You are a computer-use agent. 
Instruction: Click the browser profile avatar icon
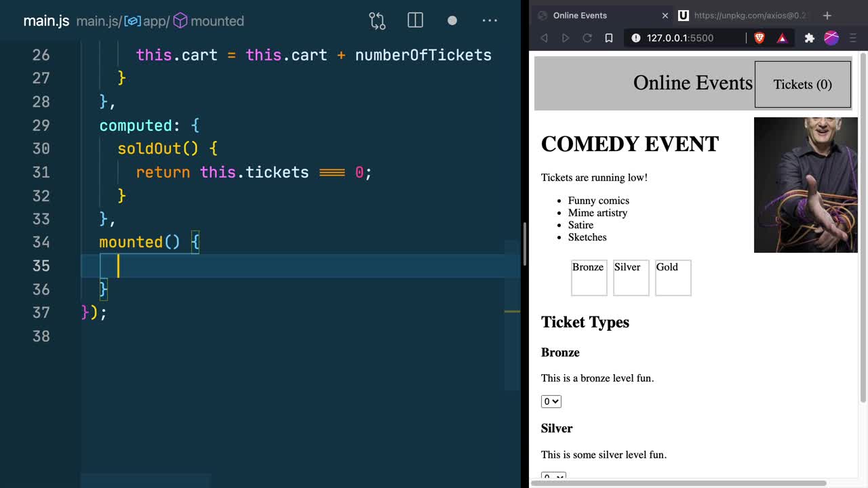(x=831, y=38)
